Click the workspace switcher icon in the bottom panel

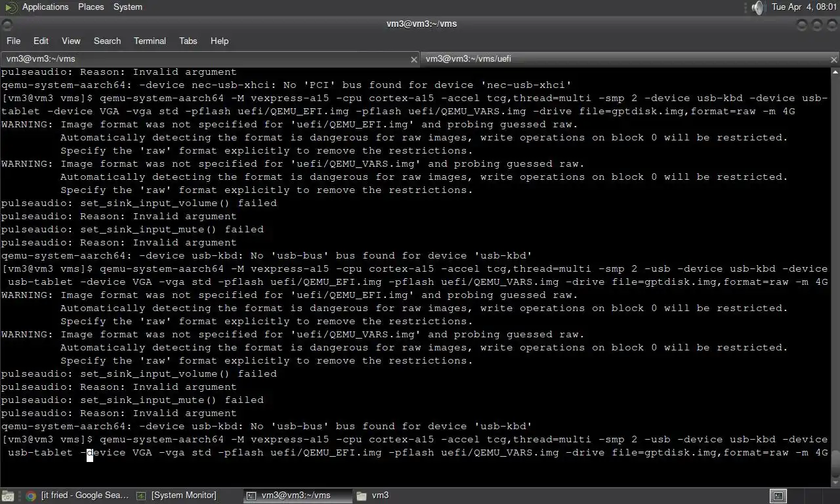click(778, 496)
